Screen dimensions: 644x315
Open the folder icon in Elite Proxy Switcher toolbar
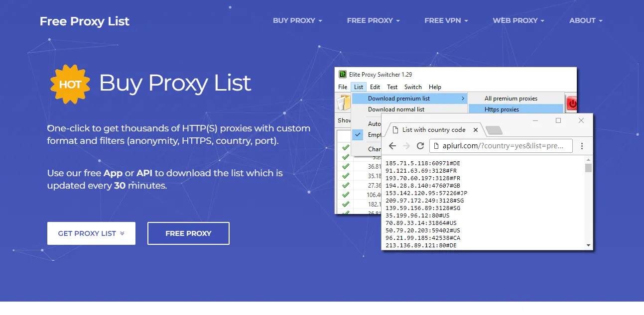(344, 103)
